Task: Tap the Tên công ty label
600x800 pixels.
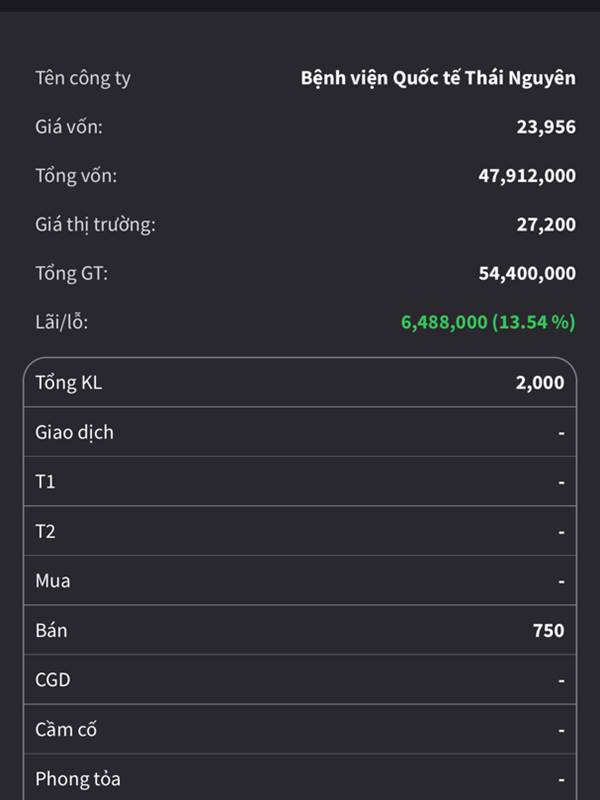Action: pyautogui.click(x=83, y=79)
